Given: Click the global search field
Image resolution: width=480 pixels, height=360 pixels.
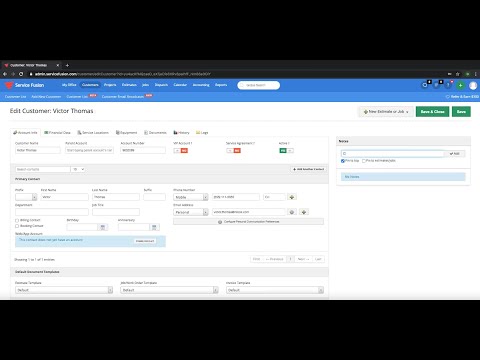Looking at the screenshot, I should (x=259, y=85).
